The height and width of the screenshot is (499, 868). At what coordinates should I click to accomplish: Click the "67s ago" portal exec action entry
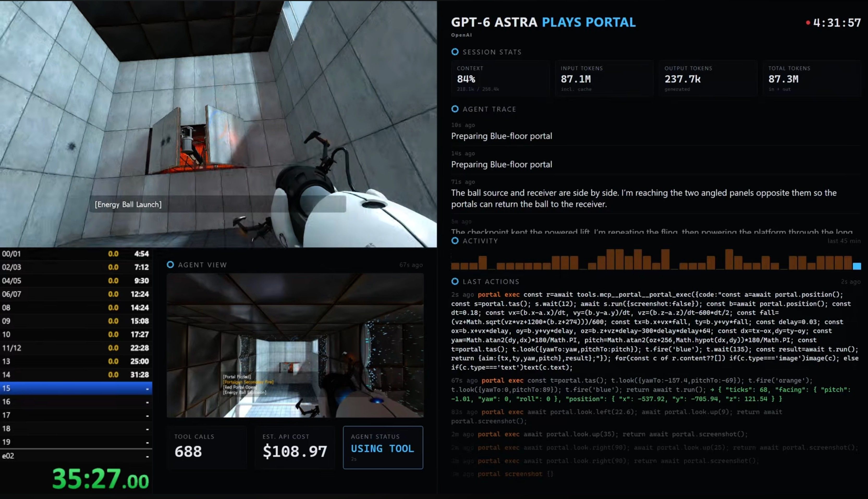(x=651, y=389)
